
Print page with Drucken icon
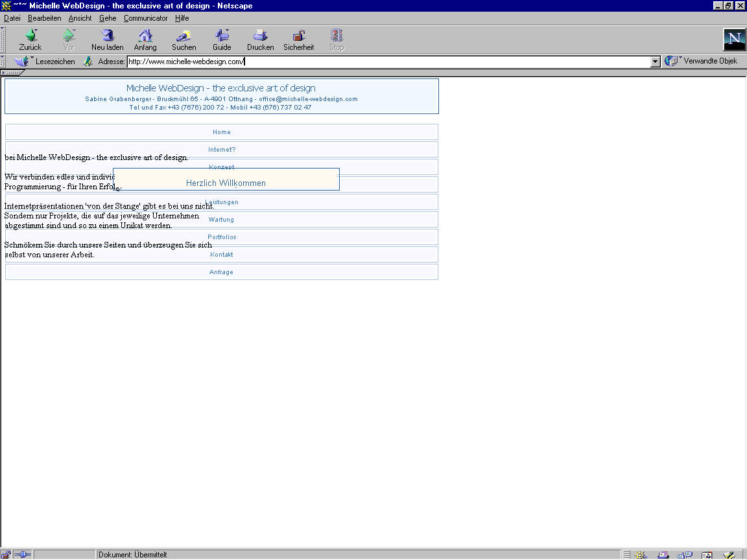260,40
